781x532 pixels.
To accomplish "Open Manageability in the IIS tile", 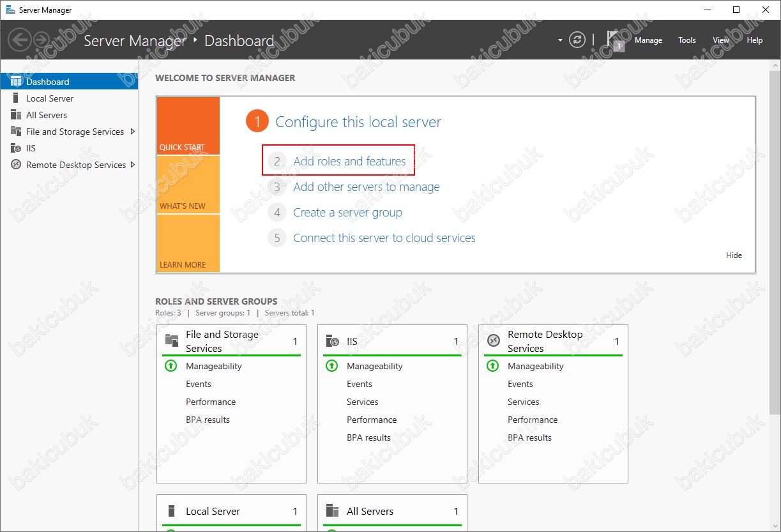I will coord(375,366).
